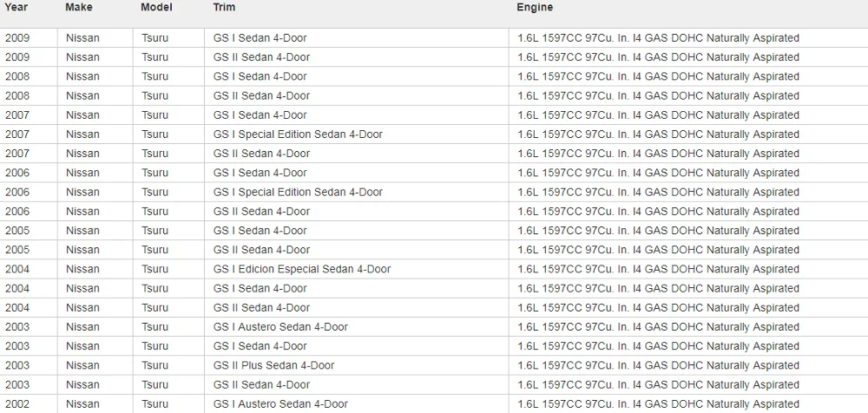Click the Make column header
The height and width of the screenshot is (413, 868).
click(79, 8)
